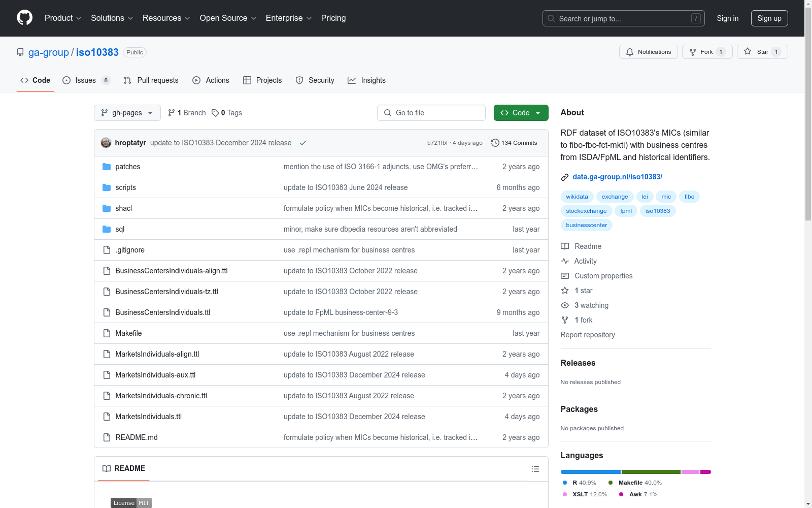The height and width of the screenshot is (508, 812).
Task: Click the .gitignore file icon
Action: click(x=107, y=250)
